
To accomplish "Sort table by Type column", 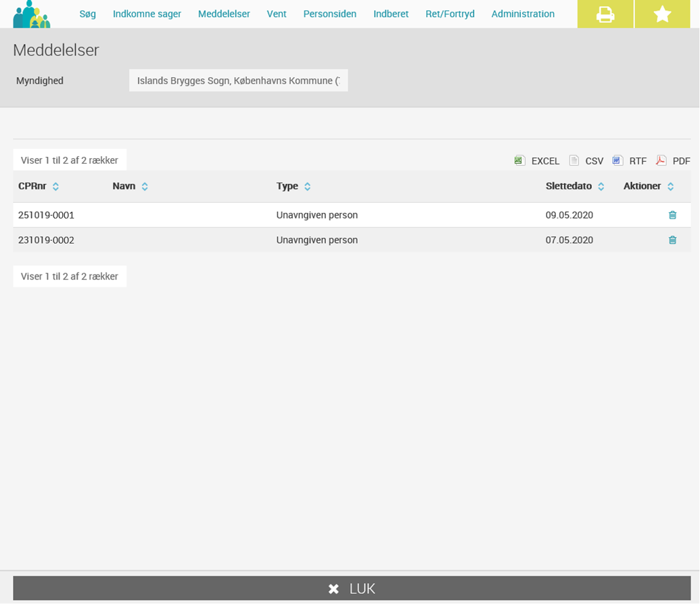I will click(x=293, y=186).
